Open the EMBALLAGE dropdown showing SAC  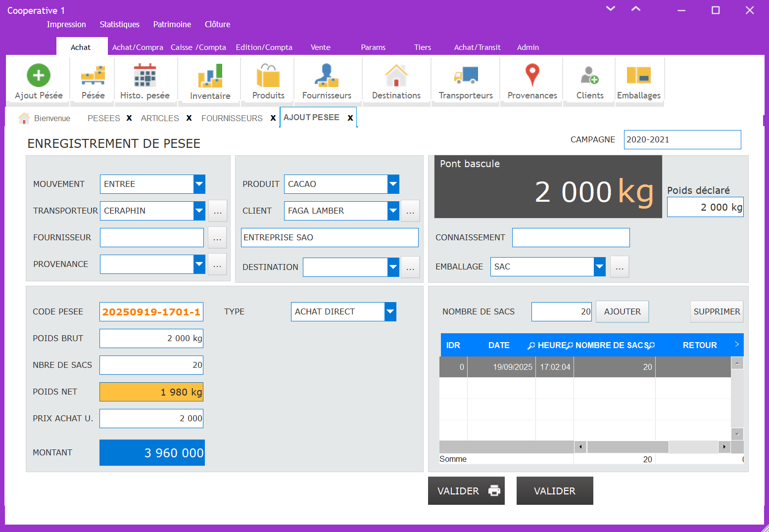coord(599,267)
